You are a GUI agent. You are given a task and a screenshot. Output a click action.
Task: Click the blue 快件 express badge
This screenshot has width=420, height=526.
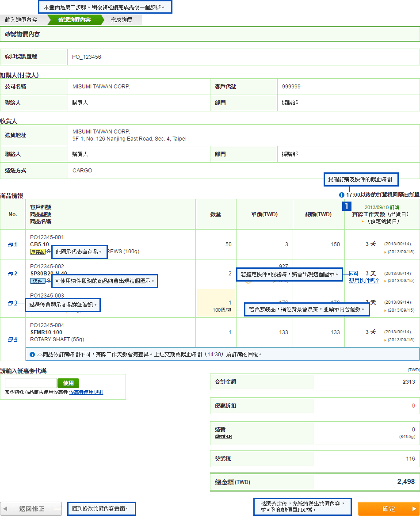click(x=38, y=281)
